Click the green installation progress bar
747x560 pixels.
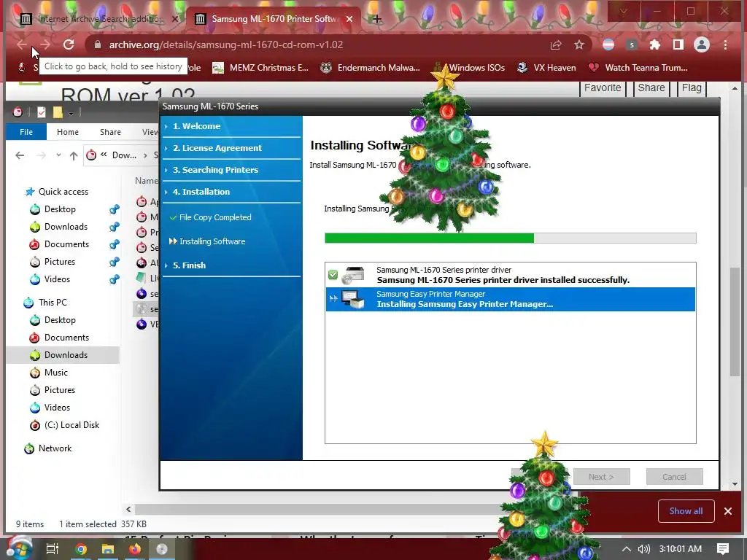429,238
